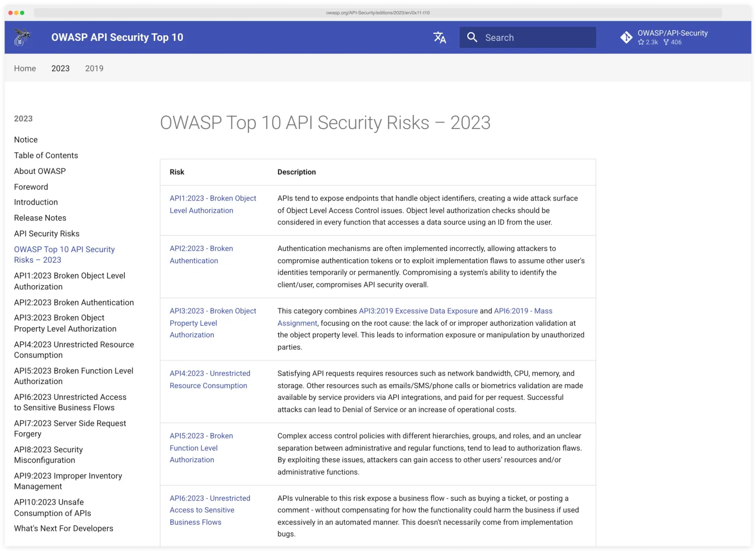The height and width of the screenshot is (551, 756).
Task: Click description starting 'APIs tend to expose endpoints'
Action: (428, 210)
